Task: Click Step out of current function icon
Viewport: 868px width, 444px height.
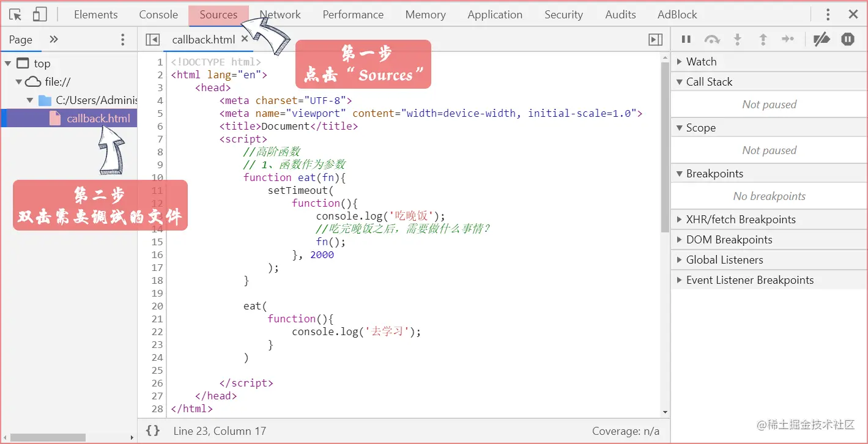Action: (x=763, y=40)
